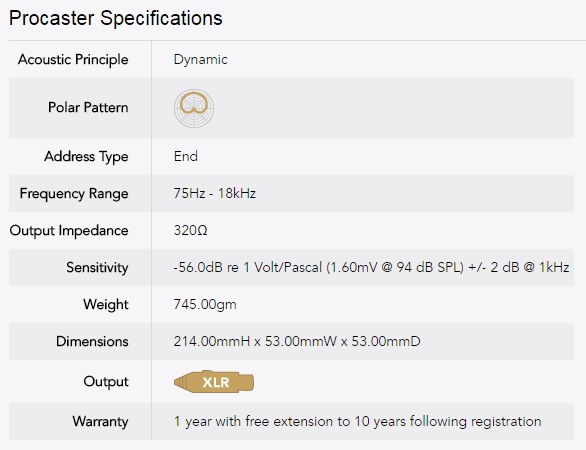Click the 320Ω impedance value
The image size is (586, 450).
coord(191,230)
